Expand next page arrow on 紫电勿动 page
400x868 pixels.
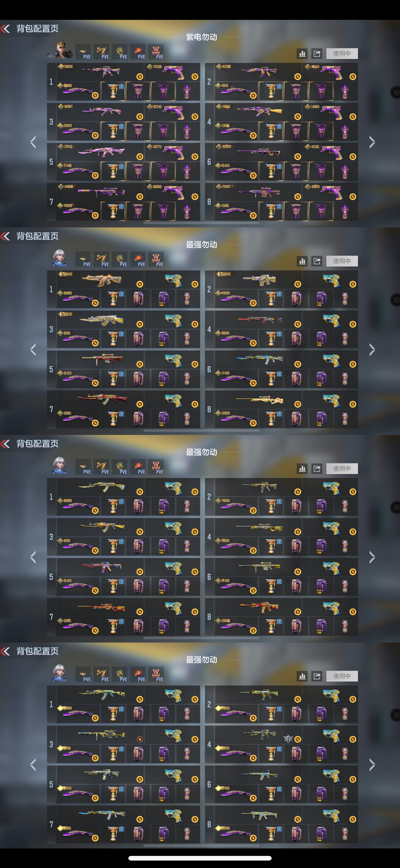point(372,142)
